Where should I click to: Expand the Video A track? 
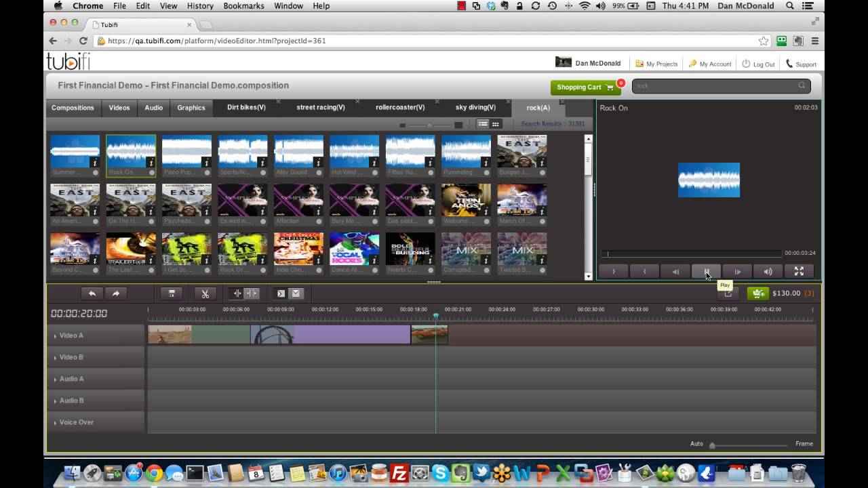pos(55,336)
